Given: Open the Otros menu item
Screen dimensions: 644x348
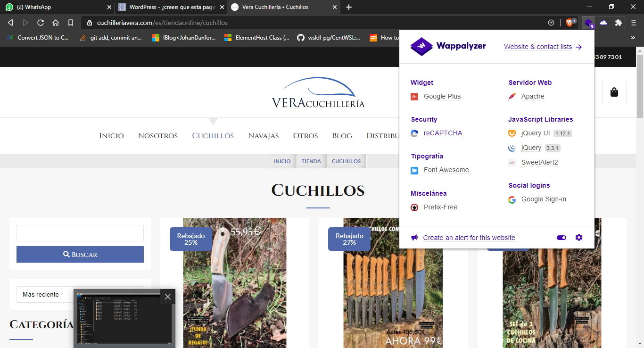Looking at the screenshot, I should pyautogui.click(x=305, y=136).
